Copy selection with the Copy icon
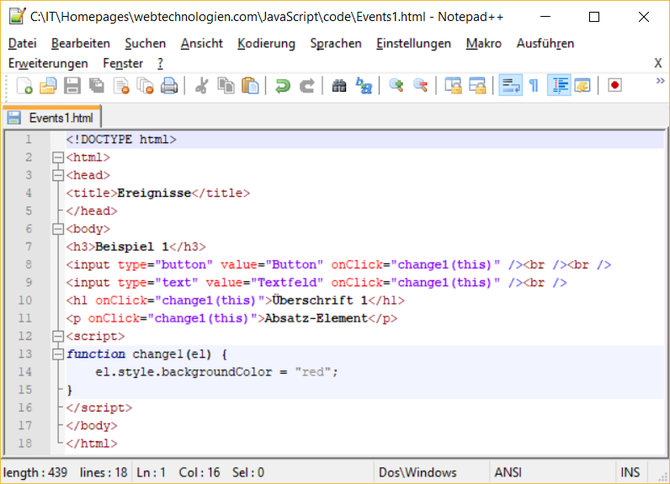The width and height of the screenshot is (670, 484). pyautogui.click(x=226, y=86)
